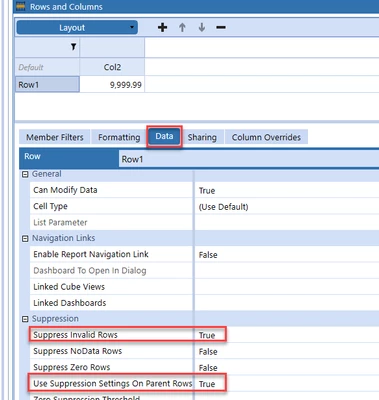Change the Cell Type (Use Default) value
379x400 pixels.
287,207
